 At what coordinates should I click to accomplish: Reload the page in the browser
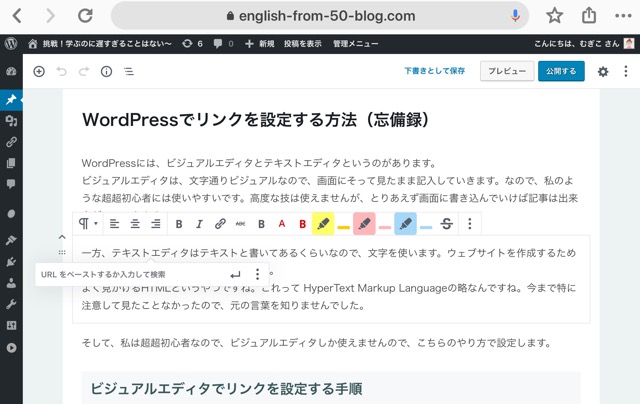(x=85, y=16)
